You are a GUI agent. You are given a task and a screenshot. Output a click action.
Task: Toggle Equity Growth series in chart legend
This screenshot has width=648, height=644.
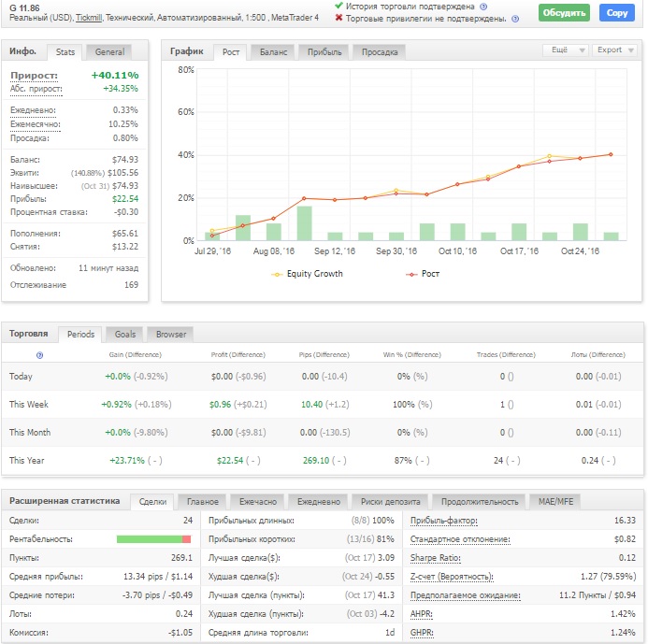[x=307, y=274]
